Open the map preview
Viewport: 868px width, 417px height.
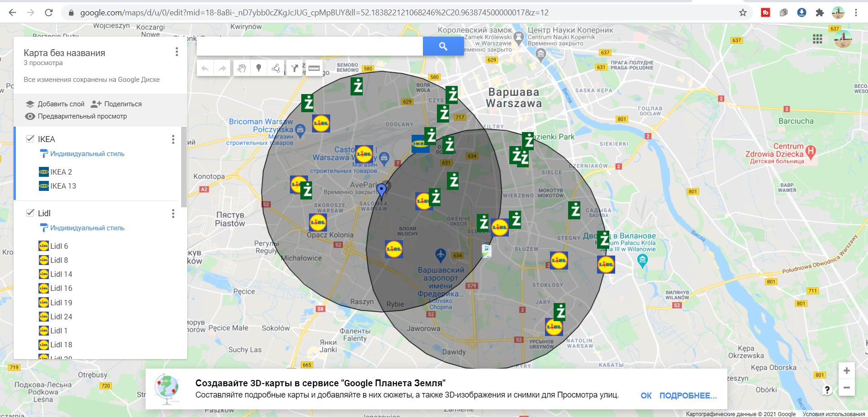tap(76, 116)
